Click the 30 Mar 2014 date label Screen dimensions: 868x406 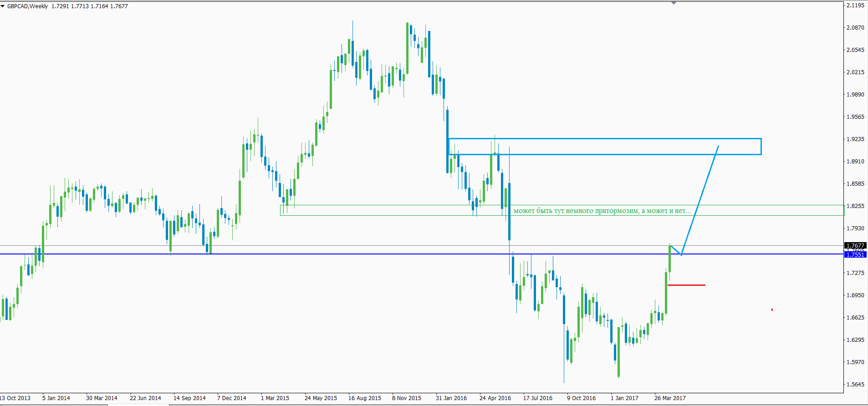(102, 398)
